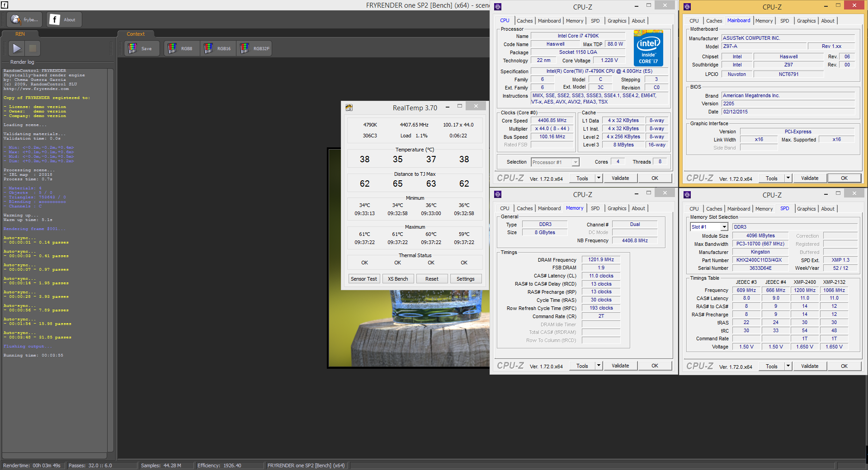Expand Tools arrow in Mainboard window

788,178
